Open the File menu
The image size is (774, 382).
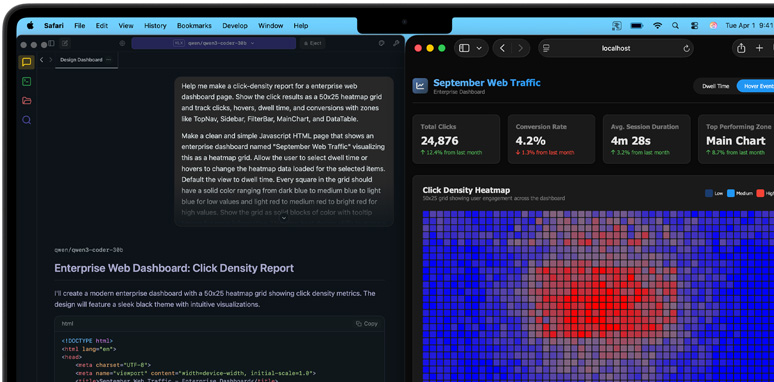pos(79,26)
